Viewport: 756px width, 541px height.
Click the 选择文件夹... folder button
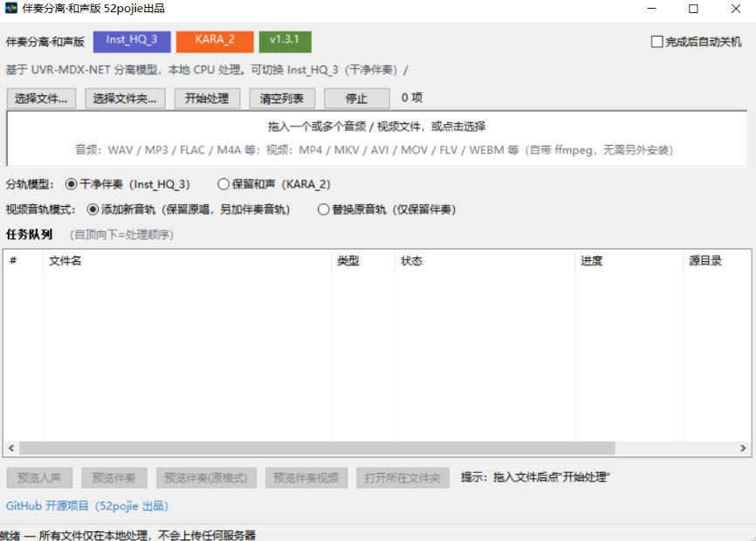click(x=125, y=99)
